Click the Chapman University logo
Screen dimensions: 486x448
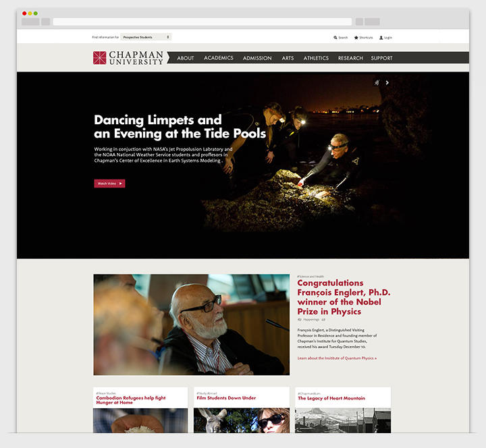pos(128,58)
